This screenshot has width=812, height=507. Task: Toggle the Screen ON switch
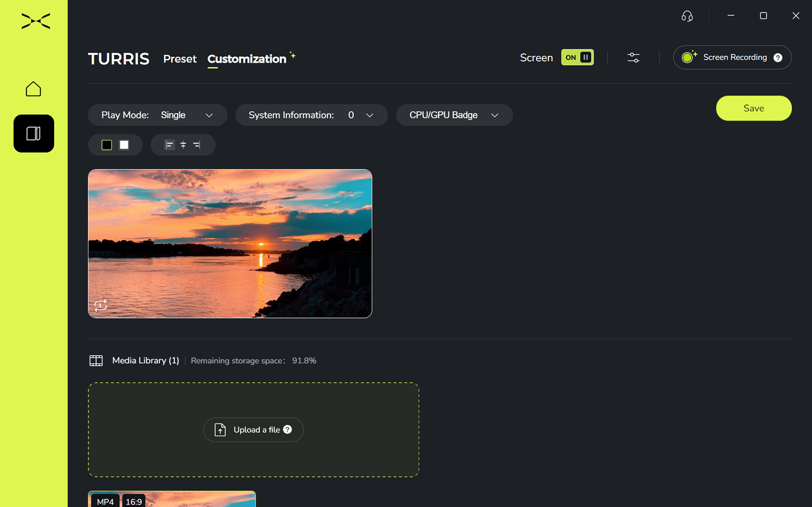pos(577,57)
